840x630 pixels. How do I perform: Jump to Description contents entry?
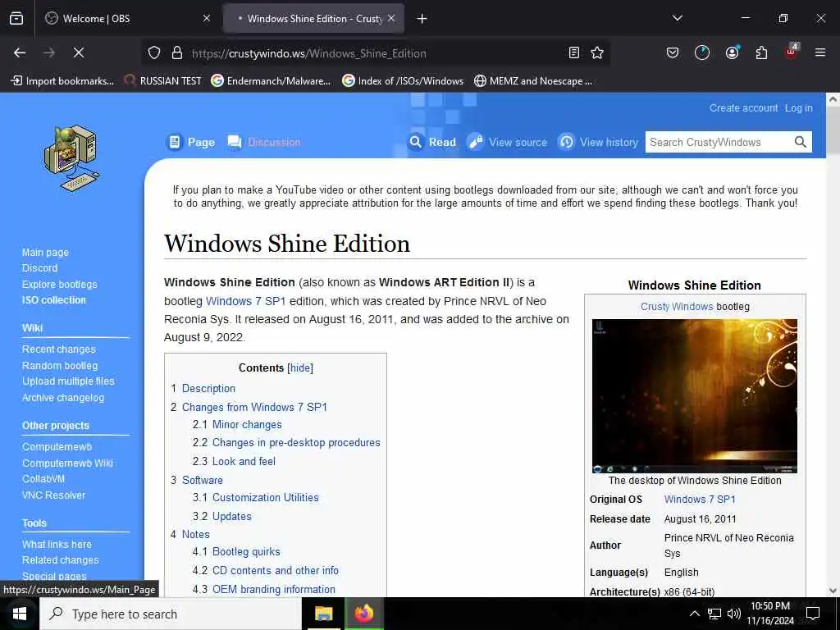(208, 388)
